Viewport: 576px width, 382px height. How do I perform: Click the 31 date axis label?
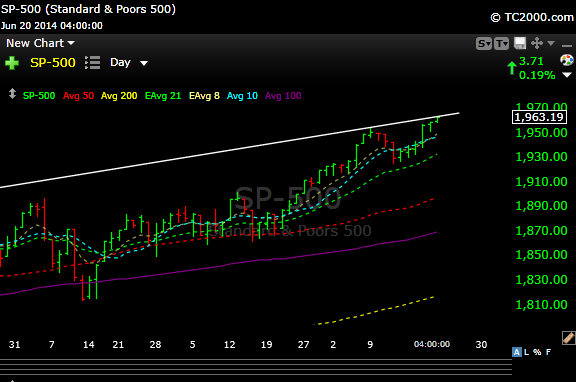14,345
